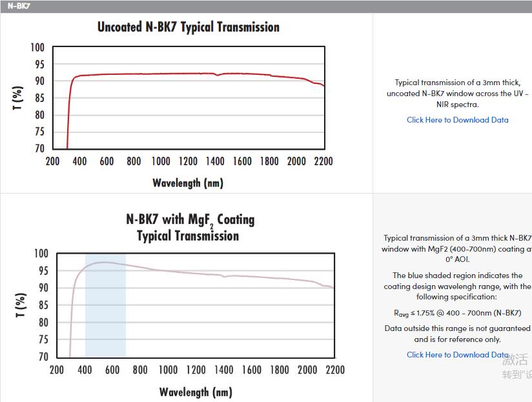Click the Wavelength (nm) label under MgF2 chart
This screenshot has height=402, width=532.
(195, 392)
